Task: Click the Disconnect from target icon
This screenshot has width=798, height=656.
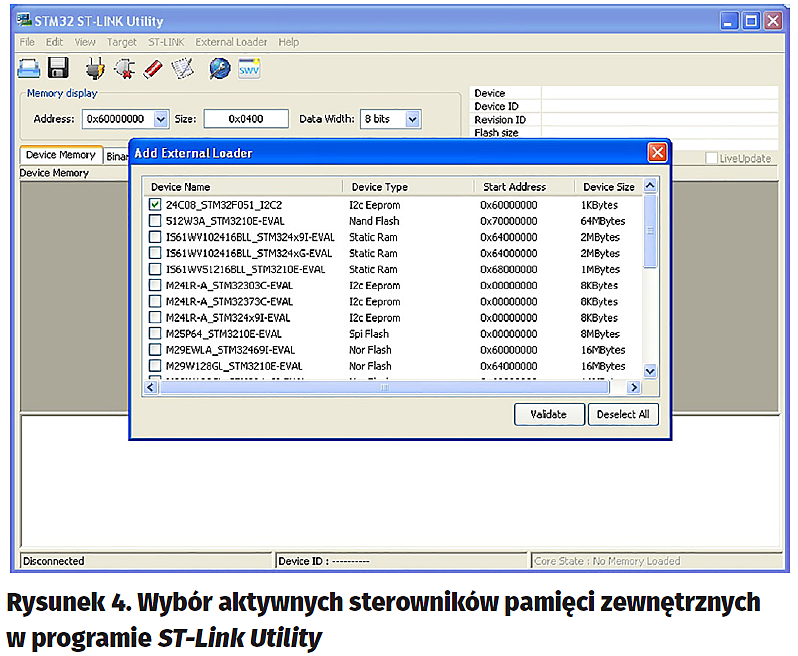Action: point(124,68)
